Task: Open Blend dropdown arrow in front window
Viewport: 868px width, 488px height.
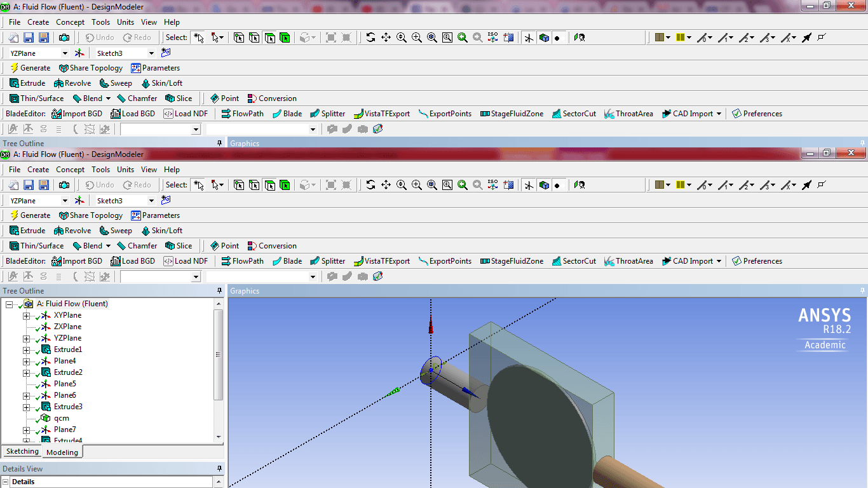Action: click(x=108, y=246)
